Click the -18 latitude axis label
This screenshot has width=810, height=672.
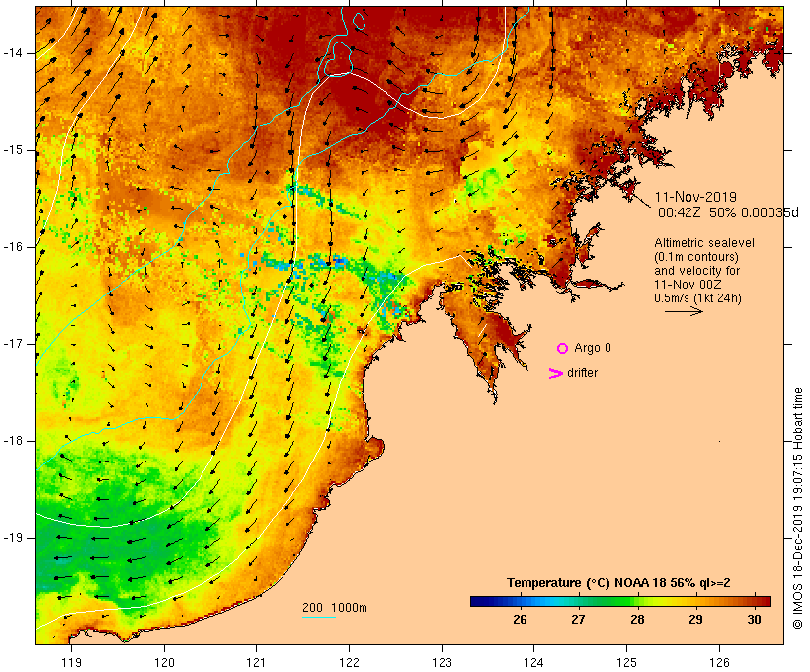click(x=13, y=441)
